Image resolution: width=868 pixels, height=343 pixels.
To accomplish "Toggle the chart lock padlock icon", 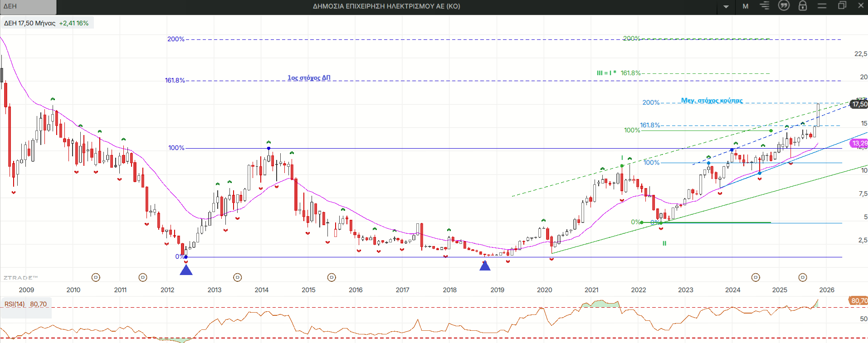I will click(803, 6).
